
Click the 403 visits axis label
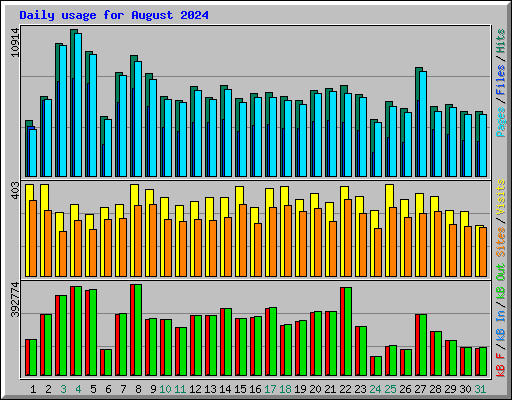tap(15, 191)
